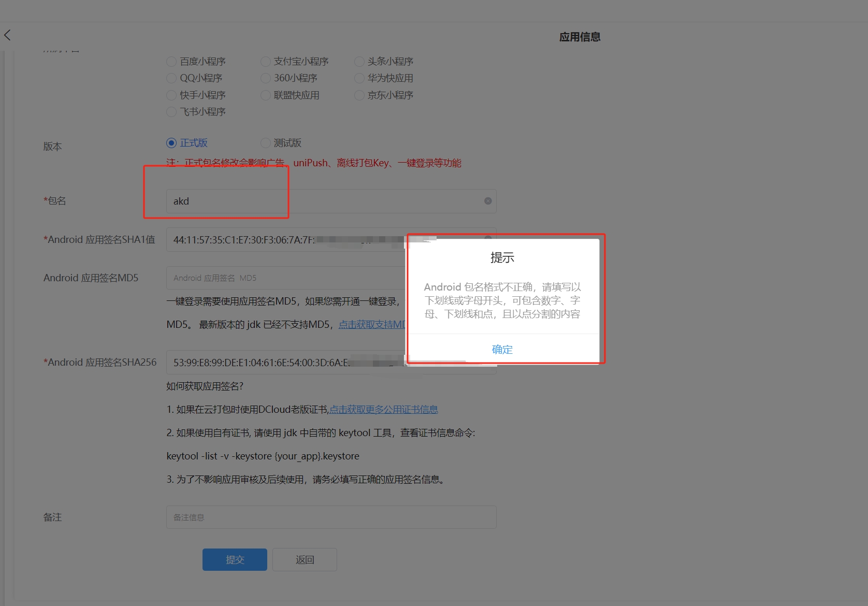Choose the 支付宝小程序 radio option

265,62
